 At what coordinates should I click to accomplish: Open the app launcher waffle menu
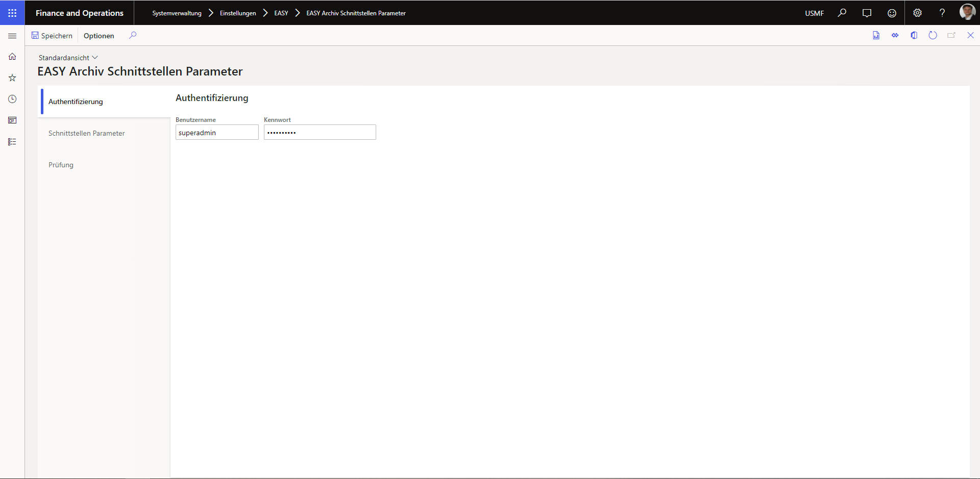(12, 13)
